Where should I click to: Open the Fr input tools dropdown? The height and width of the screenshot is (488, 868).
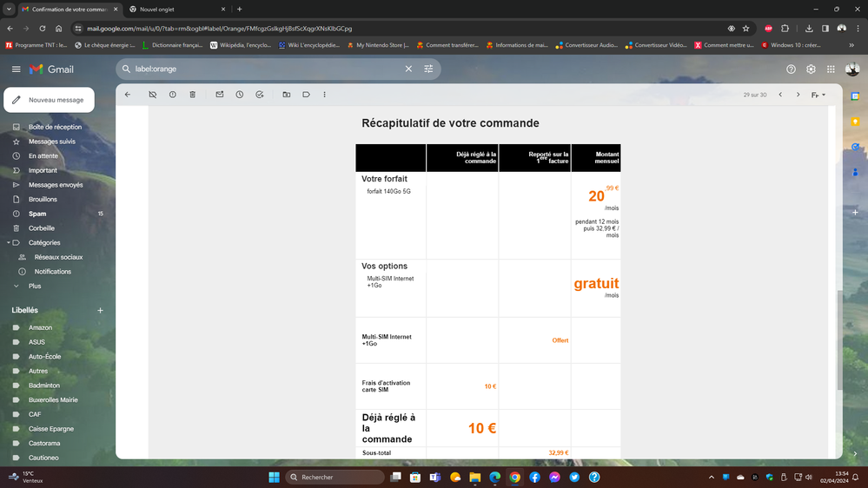pos(818,95)
